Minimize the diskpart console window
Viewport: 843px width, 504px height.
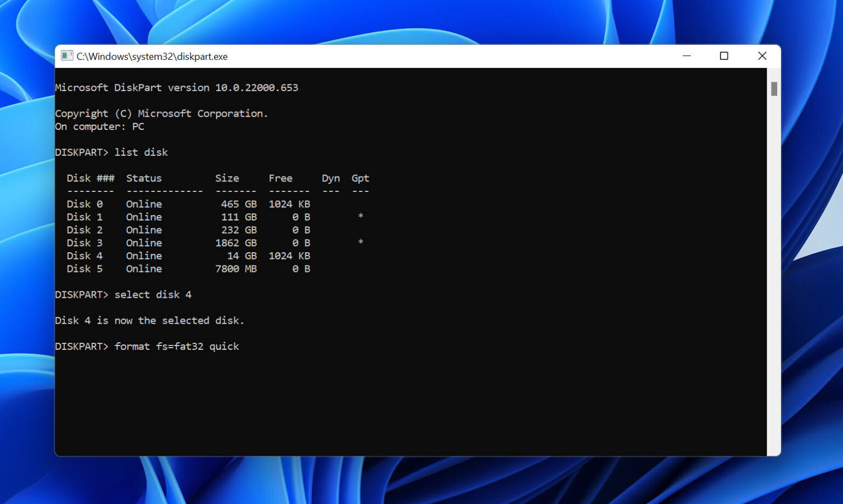coord(687,55)
